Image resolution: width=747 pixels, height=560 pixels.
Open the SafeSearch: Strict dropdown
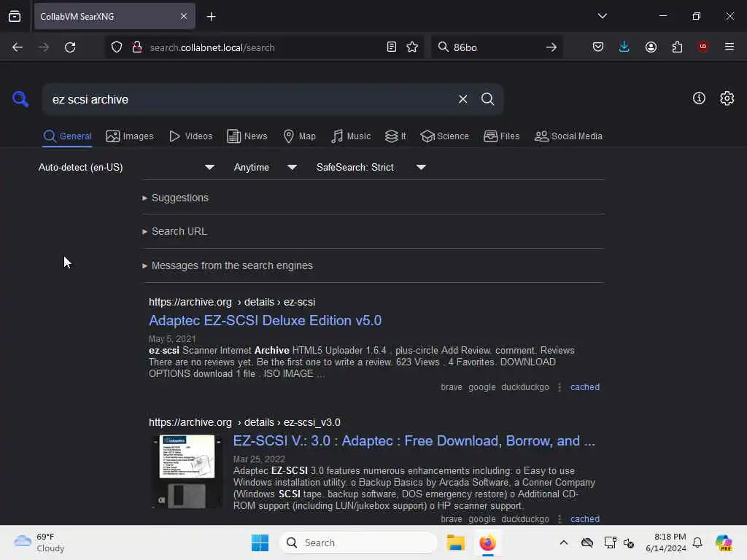(x=371, y=168)
